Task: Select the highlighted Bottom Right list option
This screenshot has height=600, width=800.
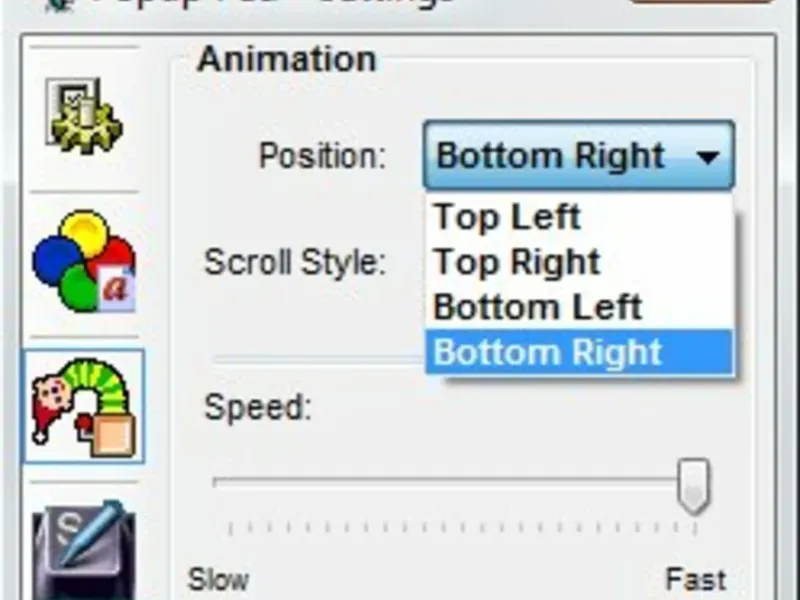Action: pos(548,352)
